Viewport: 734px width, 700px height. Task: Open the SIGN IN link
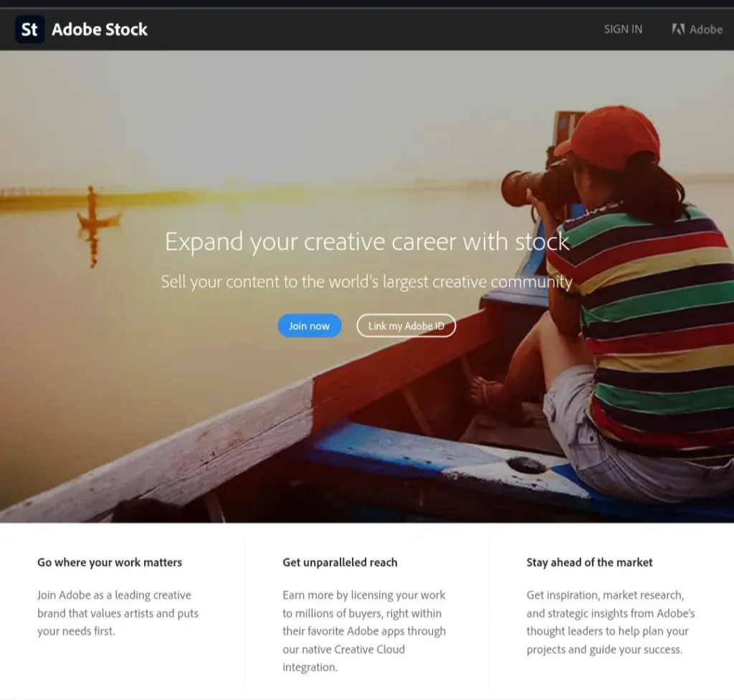(622, 29)
